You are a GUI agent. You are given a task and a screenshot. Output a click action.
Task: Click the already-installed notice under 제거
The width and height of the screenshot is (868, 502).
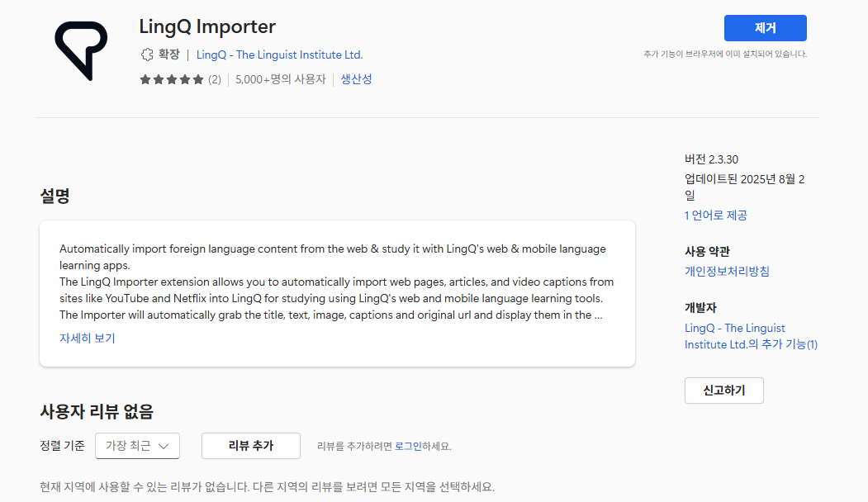[725, 54]
